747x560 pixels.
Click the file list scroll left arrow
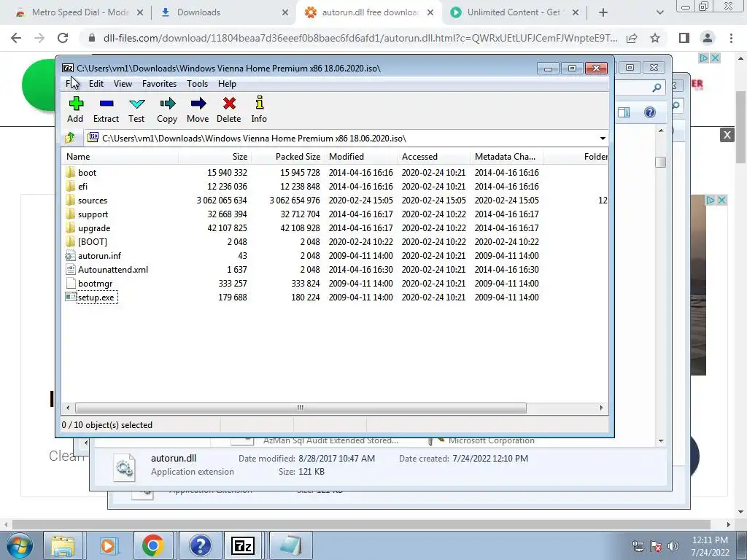[68, 408]
